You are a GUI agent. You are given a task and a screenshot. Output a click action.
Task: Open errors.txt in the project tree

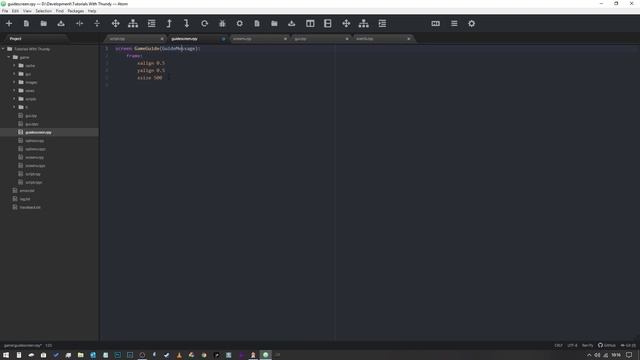(27, 191)
